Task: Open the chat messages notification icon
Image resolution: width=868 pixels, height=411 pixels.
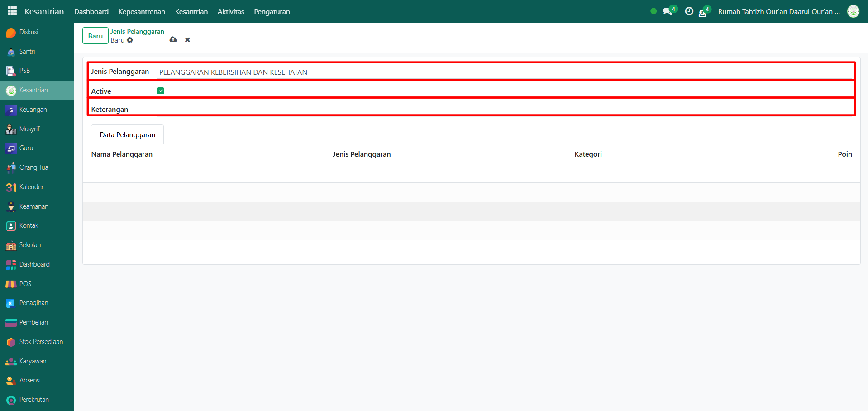Action: coord(668,11)
